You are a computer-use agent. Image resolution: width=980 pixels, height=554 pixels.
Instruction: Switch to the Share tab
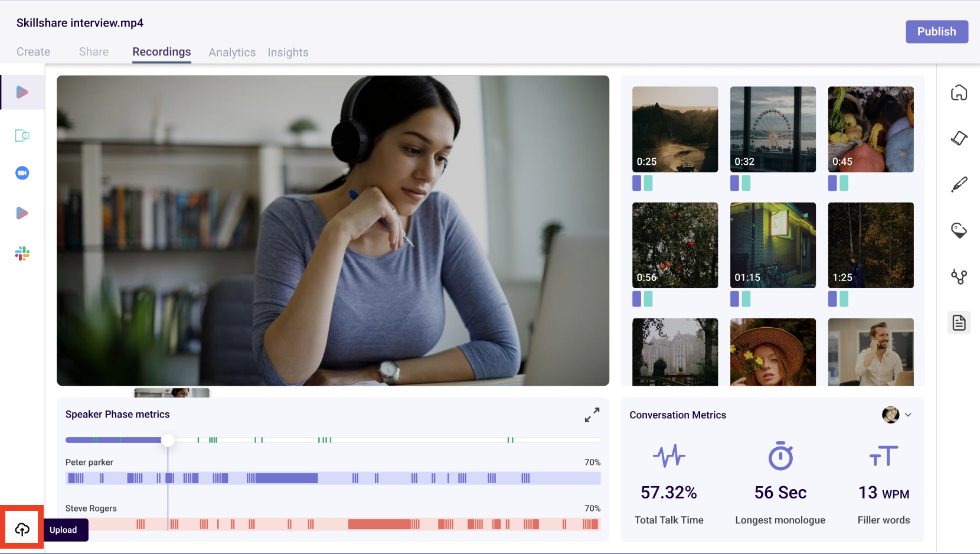click(94, 51)
